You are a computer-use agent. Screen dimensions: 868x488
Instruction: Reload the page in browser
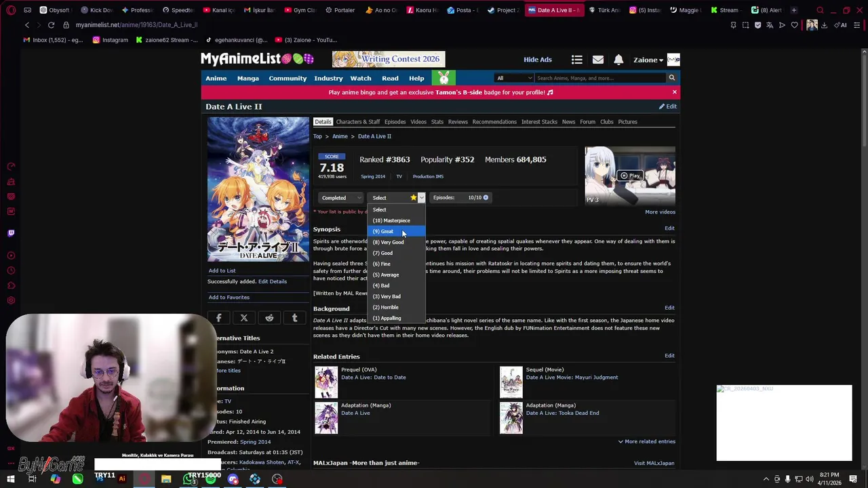click(x=51, y=25)
